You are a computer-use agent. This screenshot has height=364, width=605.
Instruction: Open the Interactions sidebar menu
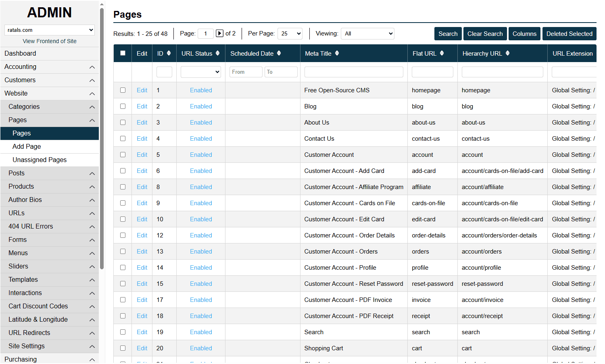coord(50,293)
